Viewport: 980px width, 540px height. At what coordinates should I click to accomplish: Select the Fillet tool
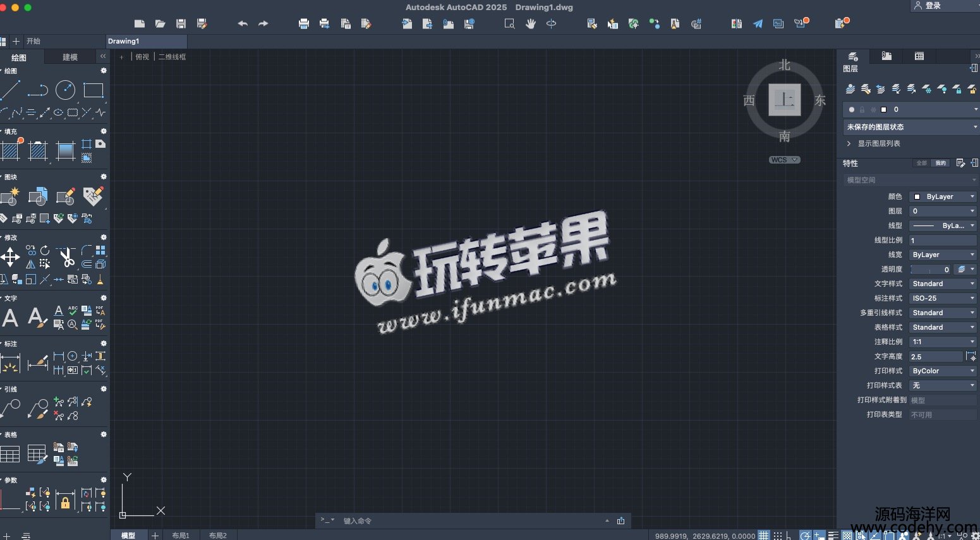(x=87, y=251)
